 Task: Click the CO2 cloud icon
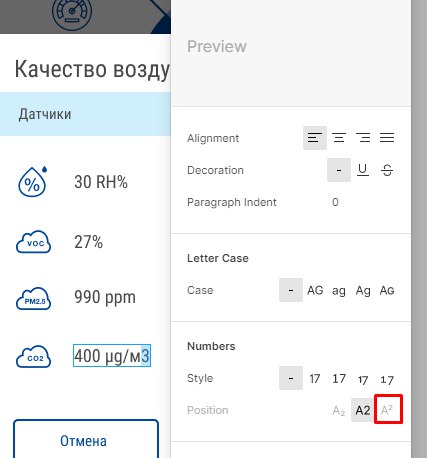point(33,357)
